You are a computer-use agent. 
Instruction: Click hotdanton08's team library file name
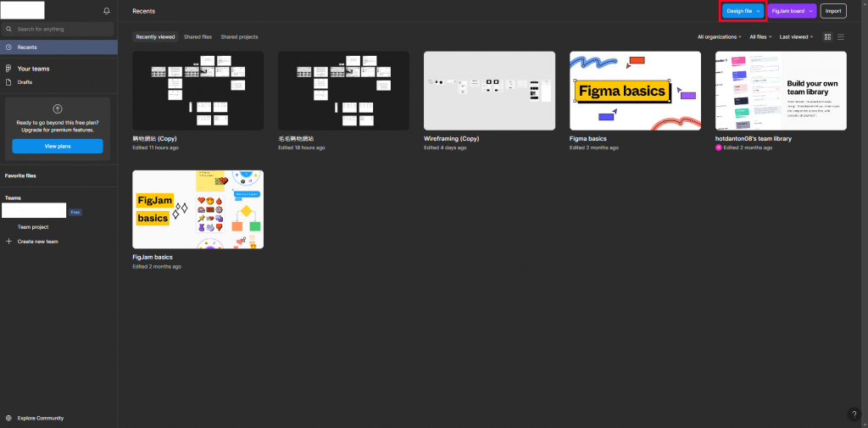pos(753,138)
